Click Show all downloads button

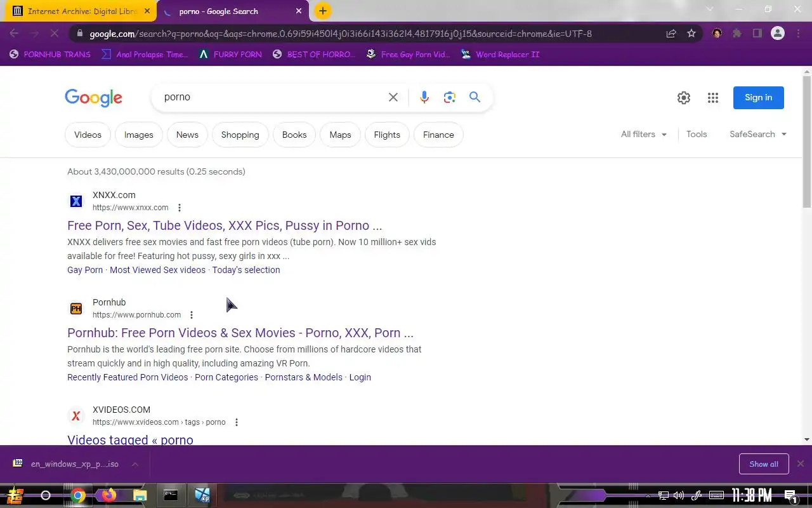764,464
